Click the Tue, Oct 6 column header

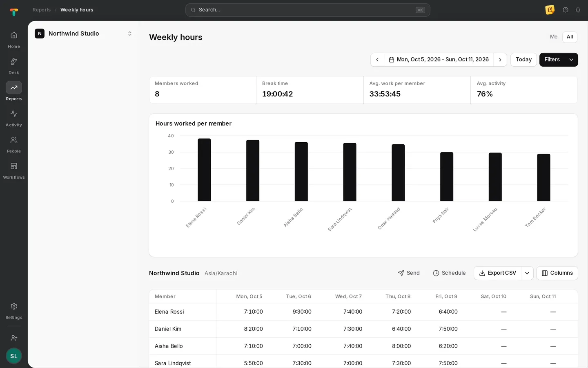[x=298, y=296]
